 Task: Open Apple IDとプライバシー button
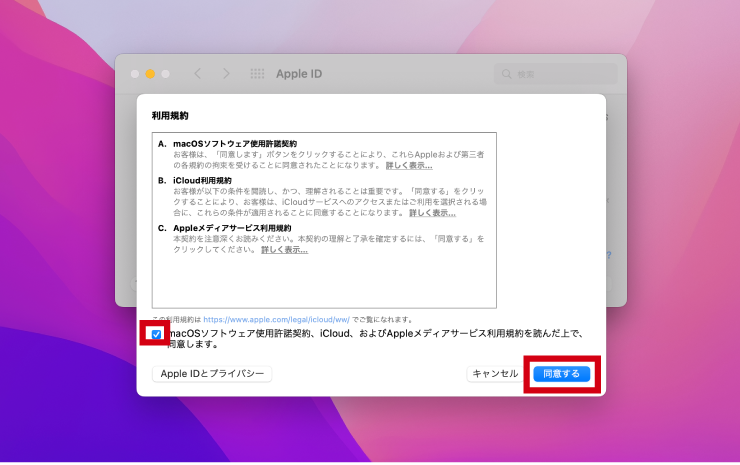click(212, 374)
